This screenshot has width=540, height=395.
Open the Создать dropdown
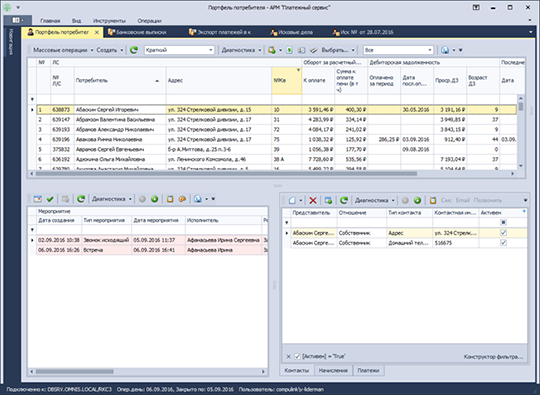coord(110,50)
